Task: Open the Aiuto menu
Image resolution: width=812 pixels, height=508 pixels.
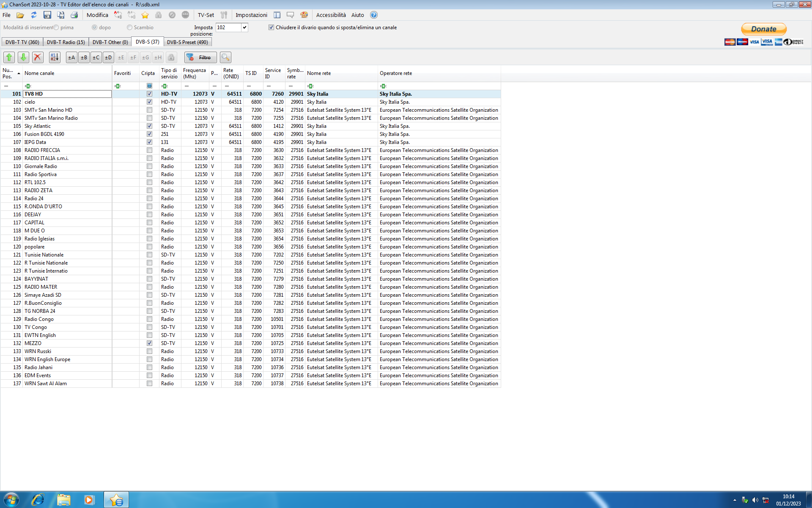Action: pos(357,15)
